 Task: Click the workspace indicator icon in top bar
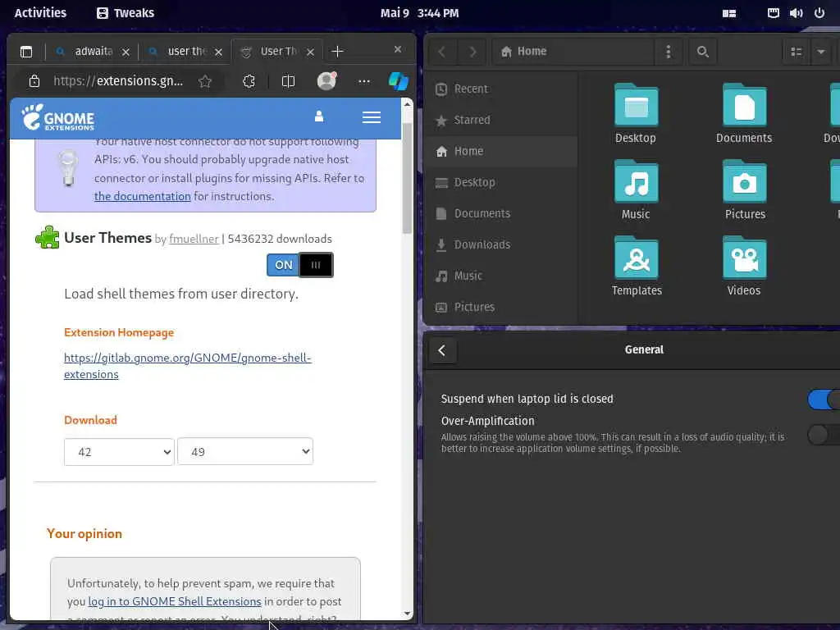[x=729, y=13]
